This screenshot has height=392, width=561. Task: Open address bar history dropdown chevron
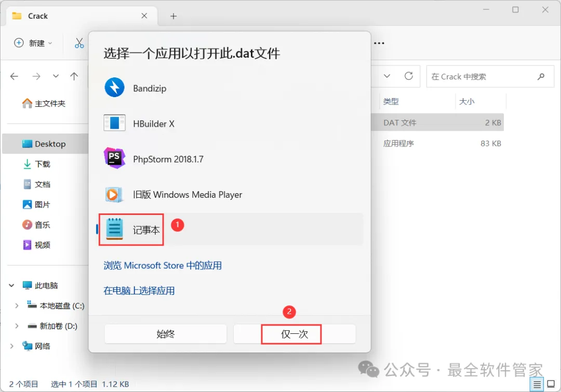tap(387, 76)
